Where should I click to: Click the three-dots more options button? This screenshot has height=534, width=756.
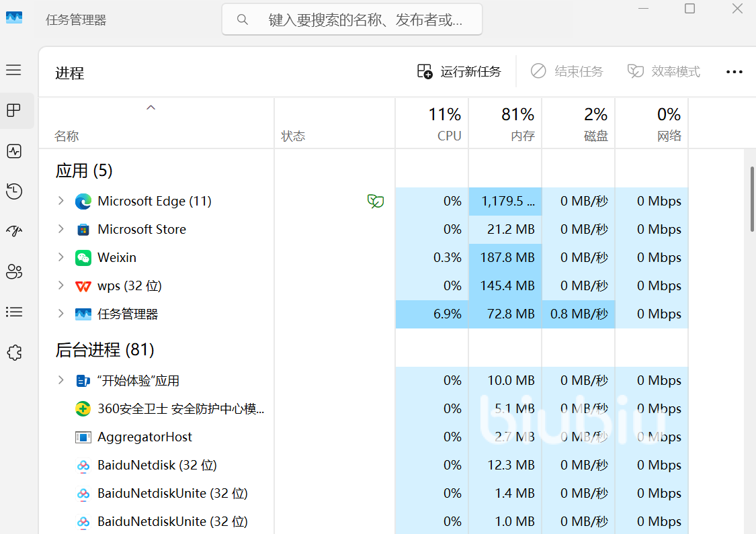coord(734,72)
